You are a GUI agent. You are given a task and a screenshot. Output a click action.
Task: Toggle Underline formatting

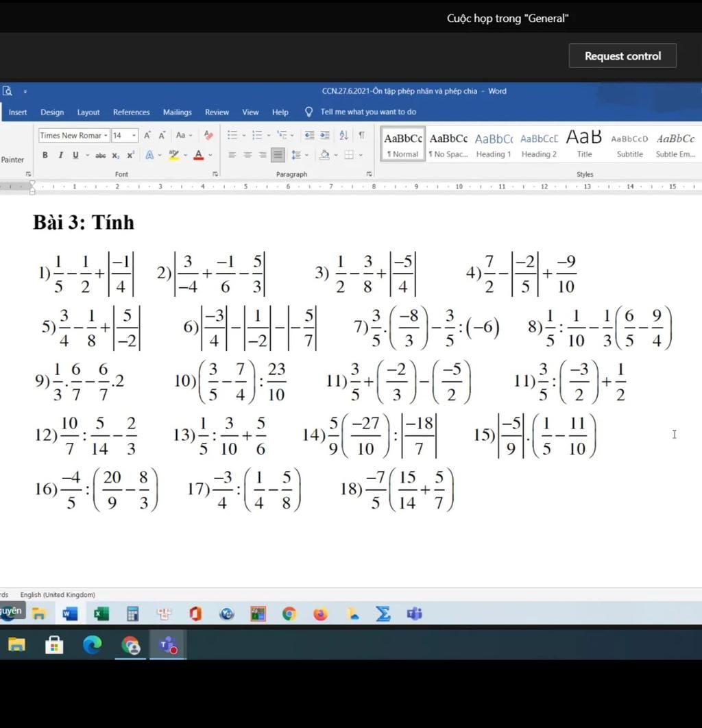click(75, 155)
